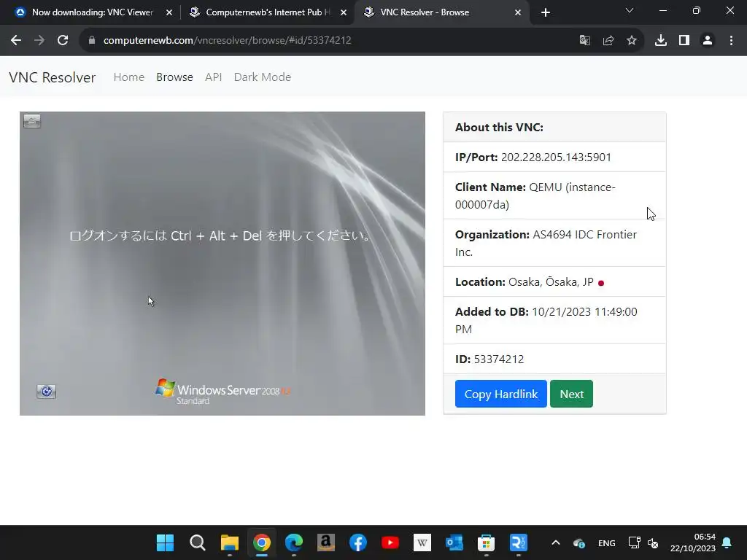Screen dimensions: 747x560
Task: Click the AS4694 IDC Frontier organization text
Action: click(546, 243)
